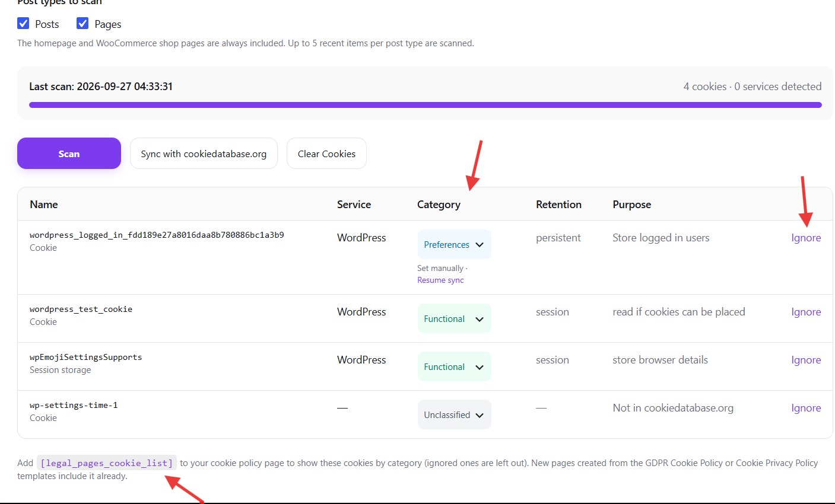Open Functional category dropdown for wpEmojiSettingsSupports
Image resolution: width=835 pixels, height=504 pixels.
tap(454, 366)
